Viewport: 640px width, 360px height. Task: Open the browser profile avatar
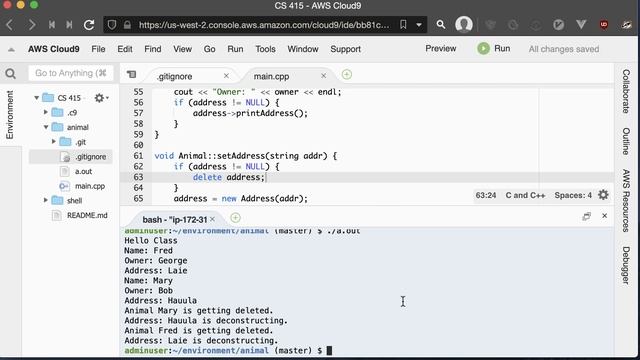(x=464, y=24)
